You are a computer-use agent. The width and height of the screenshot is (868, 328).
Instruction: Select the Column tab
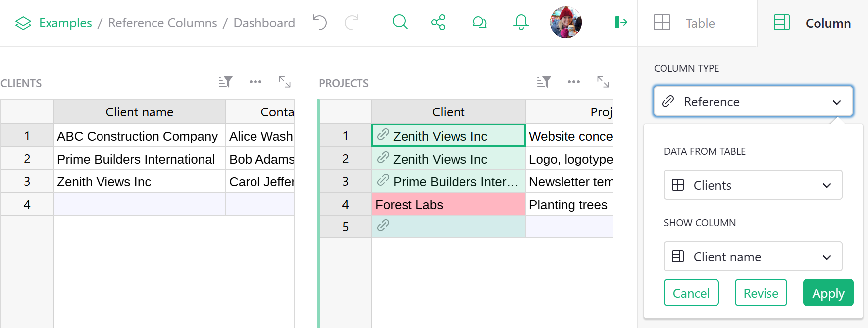click(x=813, y=23)
